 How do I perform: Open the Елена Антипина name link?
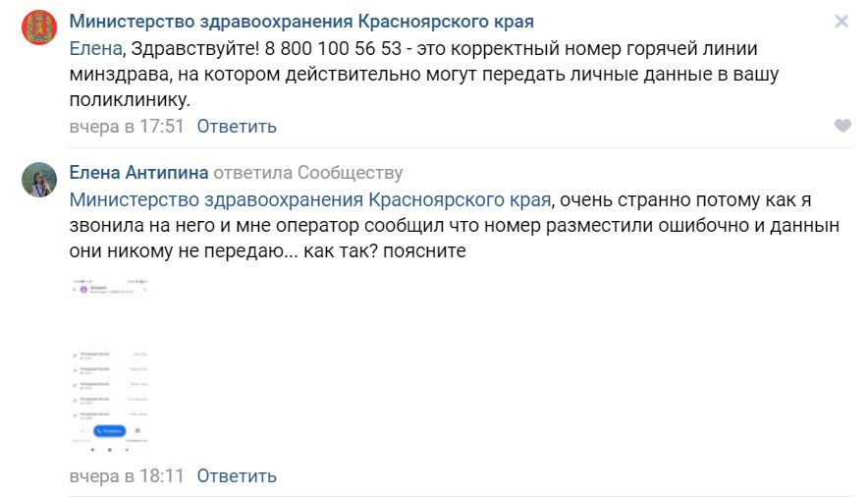coord(138,173)
